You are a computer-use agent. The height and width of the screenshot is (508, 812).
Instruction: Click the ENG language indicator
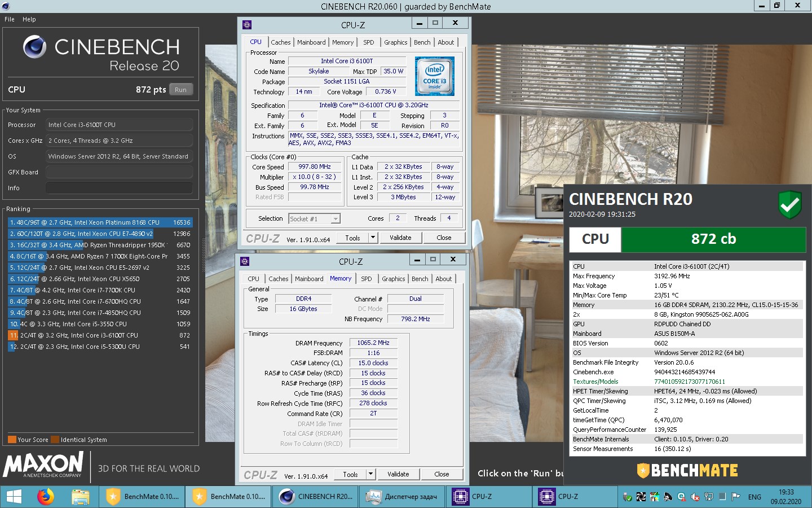point(754,497)
